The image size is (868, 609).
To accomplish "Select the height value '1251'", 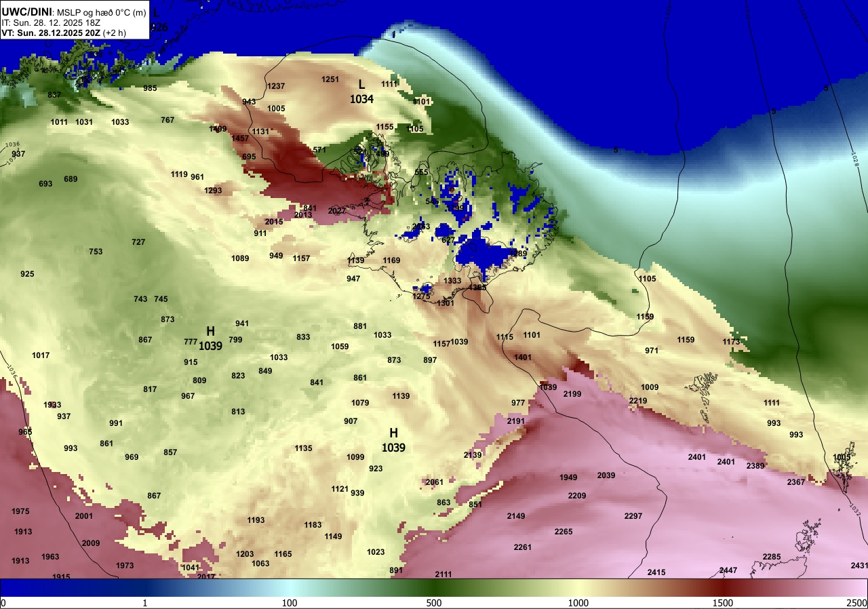I will 330,79.
